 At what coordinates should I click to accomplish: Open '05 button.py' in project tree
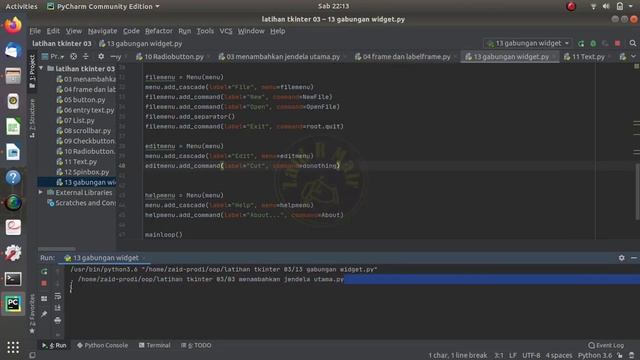(x=80, y=100)
